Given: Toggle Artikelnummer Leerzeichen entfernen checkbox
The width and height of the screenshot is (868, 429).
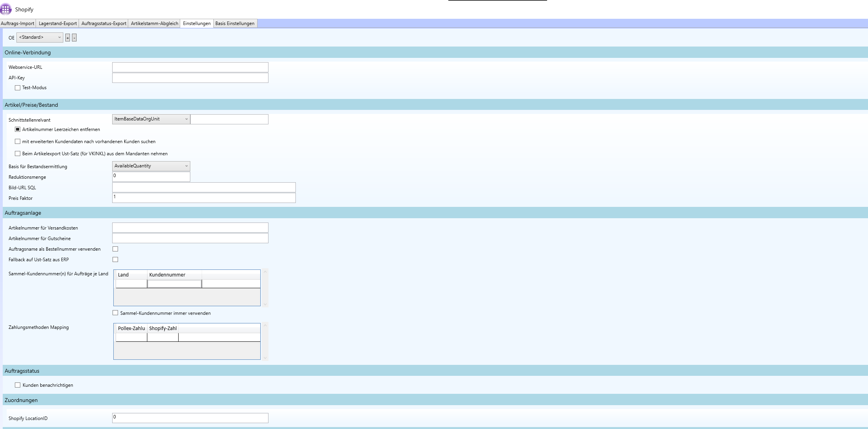Looking at the screenshot, I should (18, 129).
